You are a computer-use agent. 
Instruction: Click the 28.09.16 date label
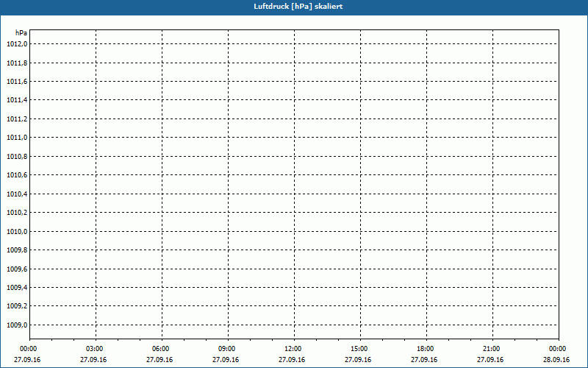557,360
